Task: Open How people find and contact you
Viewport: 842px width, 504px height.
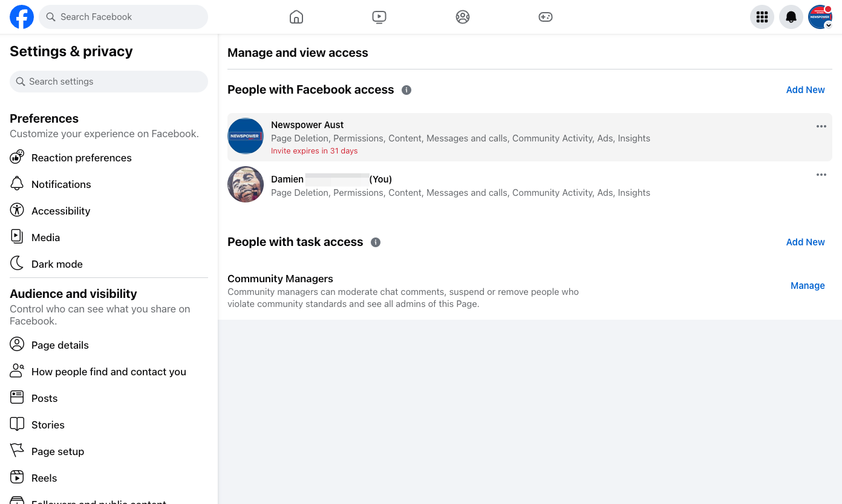Action: pyautogui.click(x=109, y=372)
